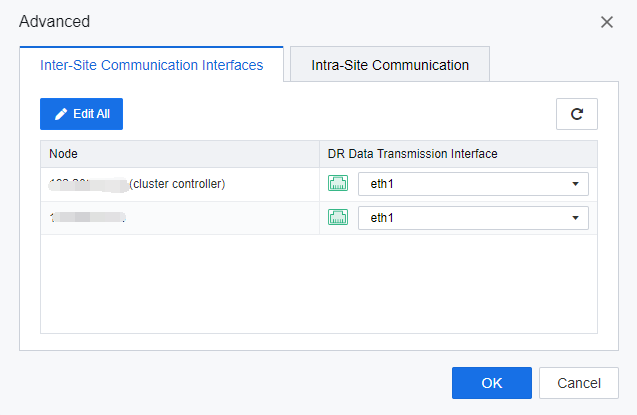Click the empty area below table rows
This screenshot has height=415, width=637.
click(x=318, y=283)
